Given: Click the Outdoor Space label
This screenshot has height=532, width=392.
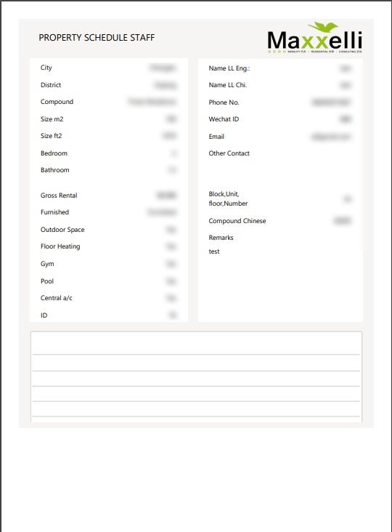Looking at the screenshot, I should (x=62, y=230).
